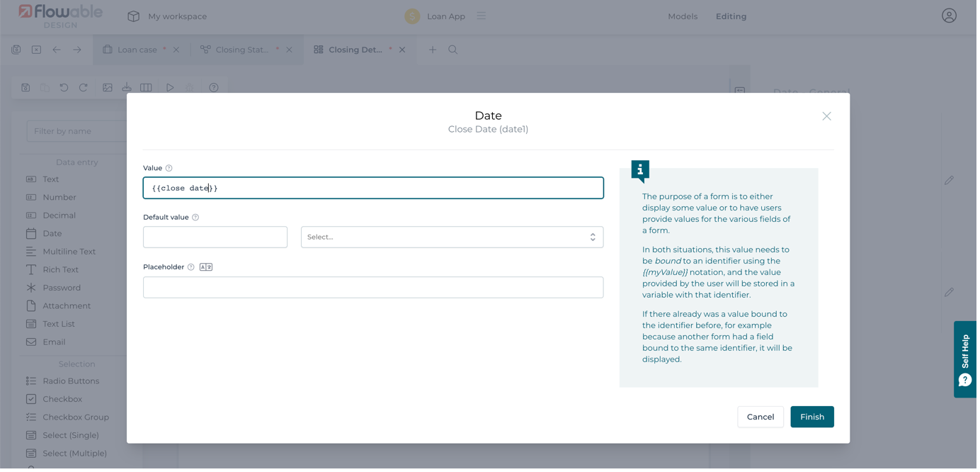Switch to the Loan case tab
Image resolution: width=980 pixels, height=472 pixels.
pyautogui.click(x=137, y=50)
